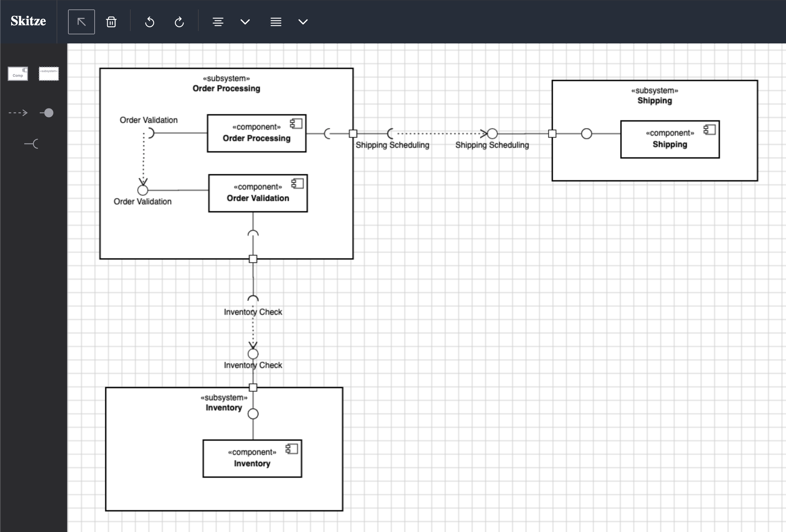Choose the dashed dependency arrow tool

pyautogui.click(x=18, y=112)
